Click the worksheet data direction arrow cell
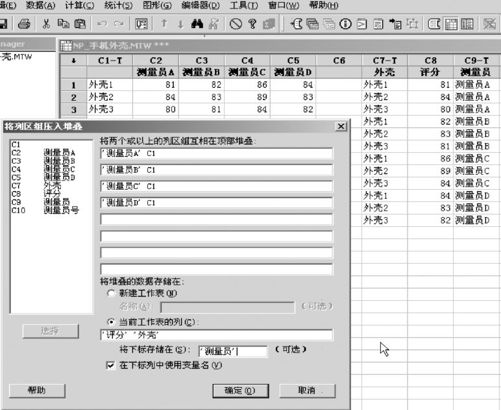The image size is (501, 410). pos(74,60)
